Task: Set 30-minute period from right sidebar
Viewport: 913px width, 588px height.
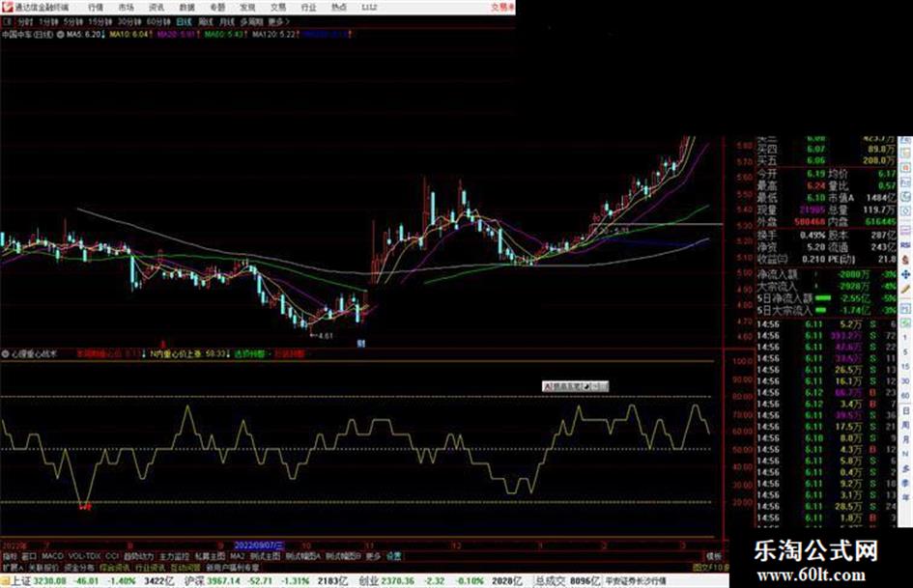Action: click(905, 381)
